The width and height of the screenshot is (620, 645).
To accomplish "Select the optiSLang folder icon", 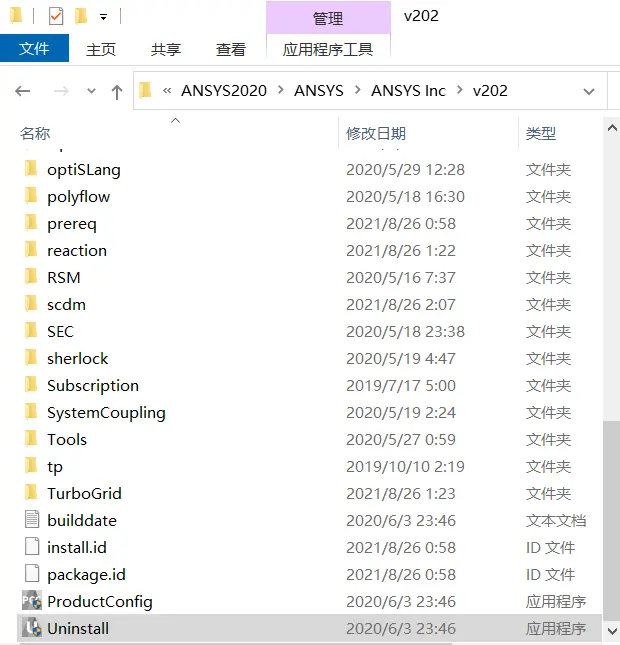I will [x=31, y=169].
